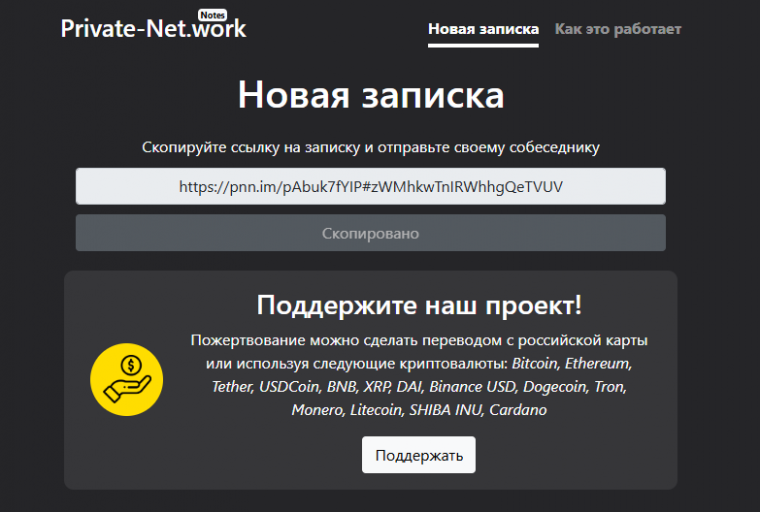Image resolution: width=760 pixels, height=512 pixels.
Task: Open the 'Как это работает' tab
Action: tap(618, 29)
